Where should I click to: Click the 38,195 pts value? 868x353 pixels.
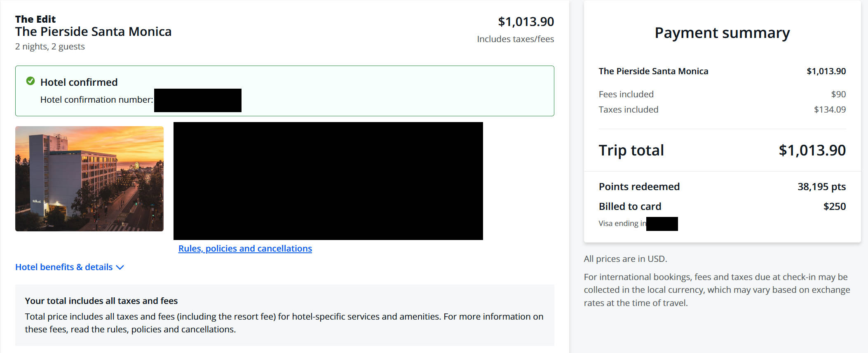pyautogui.click(x=821, y=187)
